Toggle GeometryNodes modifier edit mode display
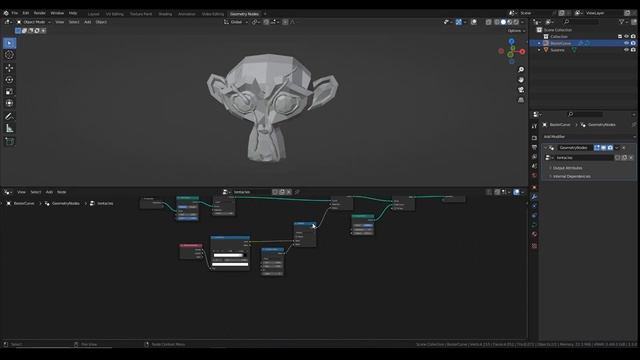The image size is (640, 360). (597, 148)
